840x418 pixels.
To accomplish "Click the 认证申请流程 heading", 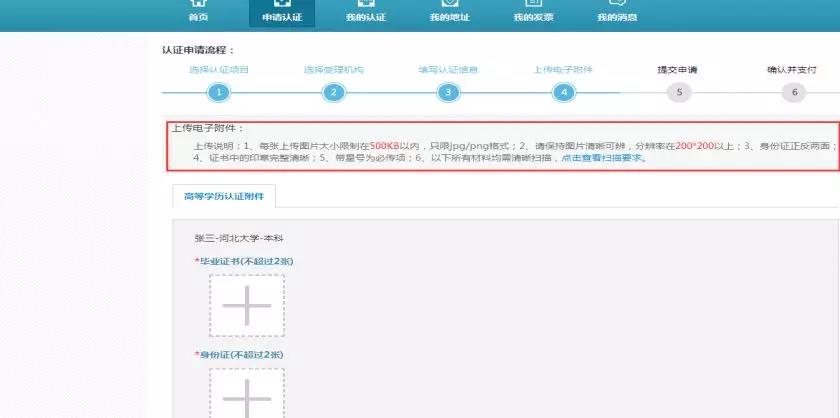I will pyautogui.click(x=198, y=50).
